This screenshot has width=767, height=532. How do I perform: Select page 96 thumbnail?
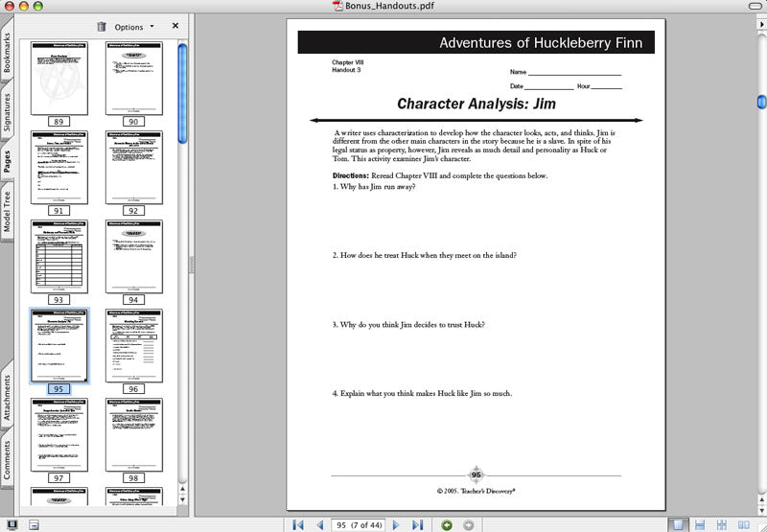(134, 346)
